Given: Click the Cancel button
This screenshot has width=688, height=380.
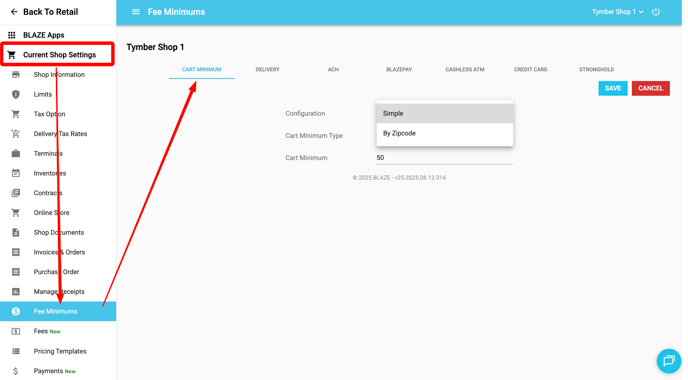Looking at the screenshot, I should [x=651, y=88].
